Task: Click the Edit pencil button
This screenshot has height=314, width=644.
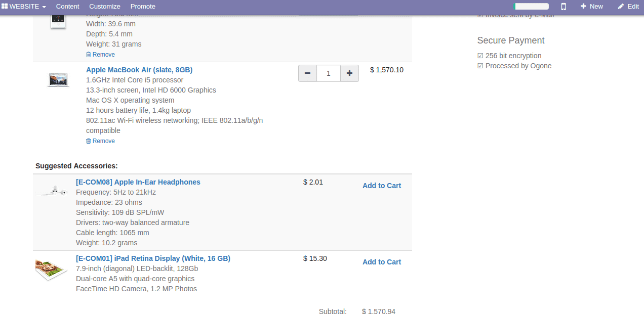Action: coord(628,7)
